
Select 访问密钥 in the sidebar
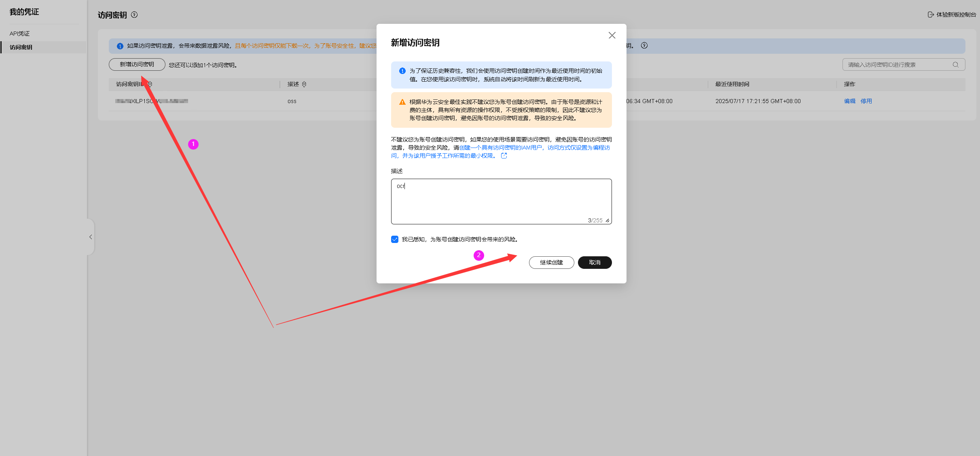(x=21, y=47)
